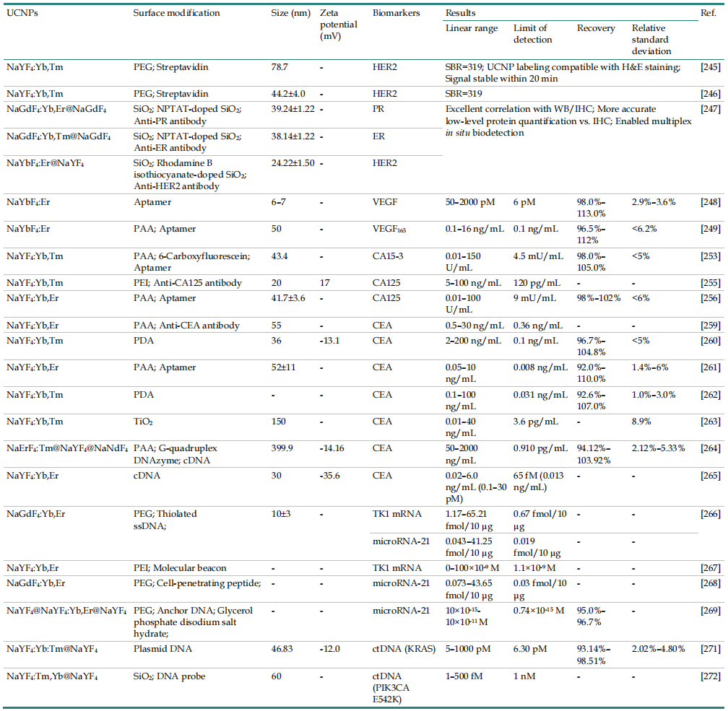Select the "Zeta potential (mV)" column header

(x=339, y=25)
